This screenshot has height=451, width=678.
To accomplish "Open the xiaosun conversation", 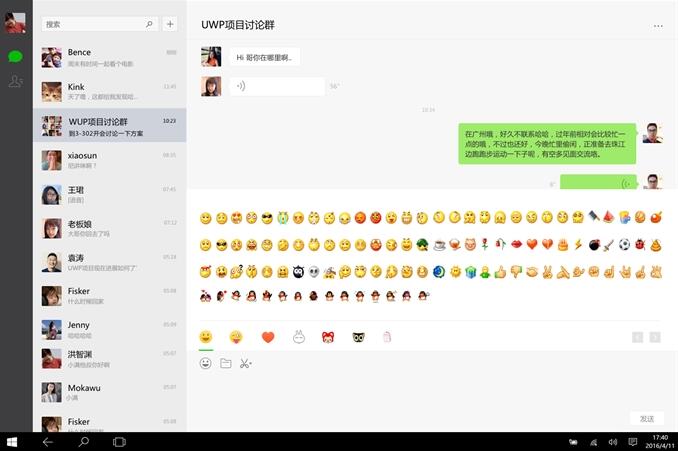I will [110, 160].
